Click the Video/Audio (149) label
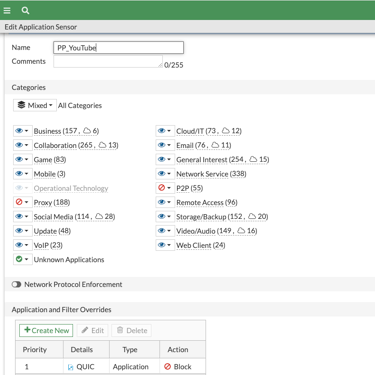This screenshot has width=375, height=375. [x=217, y=231]
